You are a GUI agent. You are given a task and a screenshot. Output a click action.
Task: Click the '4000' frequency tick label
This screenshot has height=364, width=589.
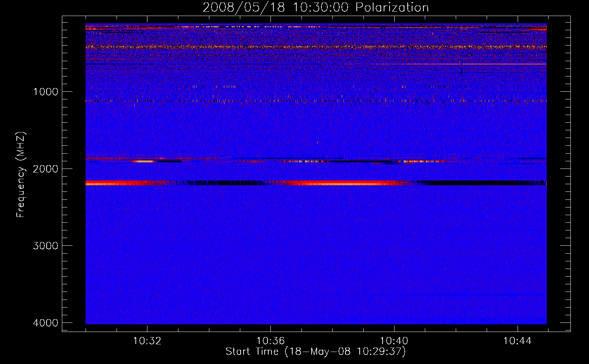pos(46,323)
